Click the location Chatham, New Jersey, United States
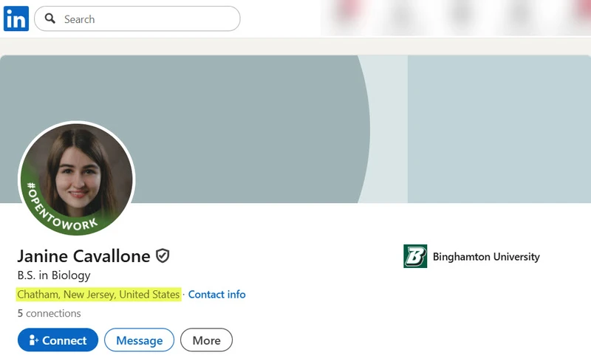 (x=99, y=295)
